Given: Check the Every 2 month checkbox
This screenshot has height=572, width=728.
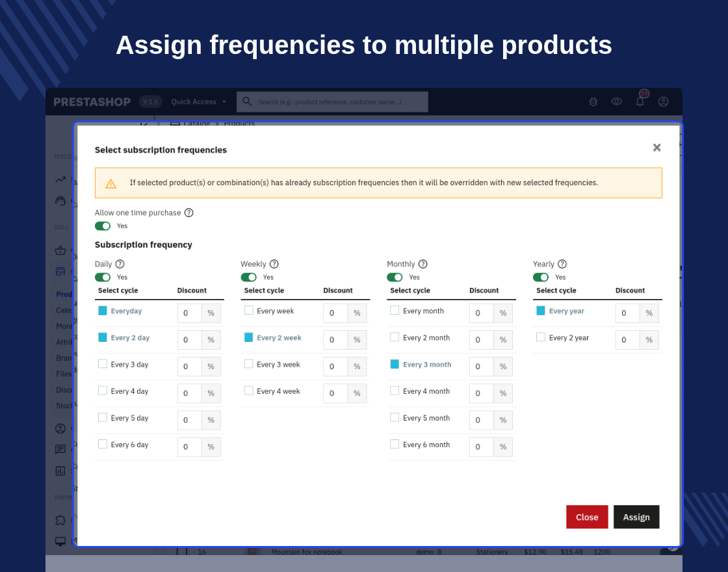Looking at the screenshot, I should point(395,337).
